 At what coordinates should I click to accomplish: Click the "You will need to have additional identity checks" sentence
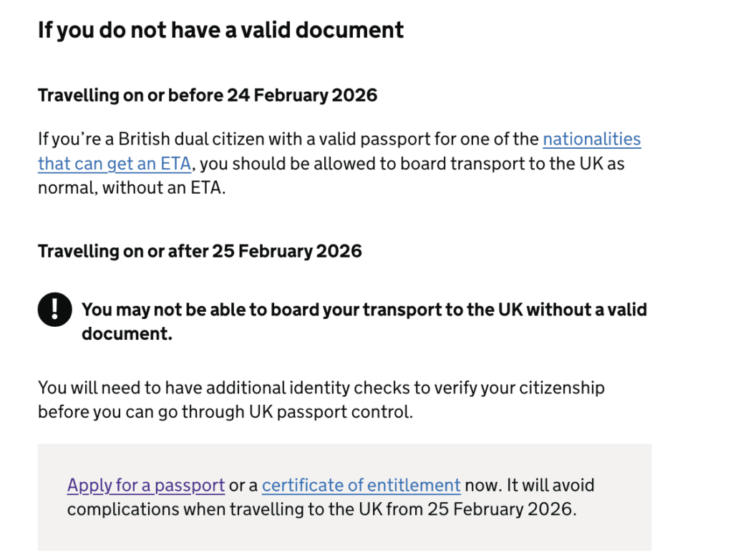[x=321, y=388]
